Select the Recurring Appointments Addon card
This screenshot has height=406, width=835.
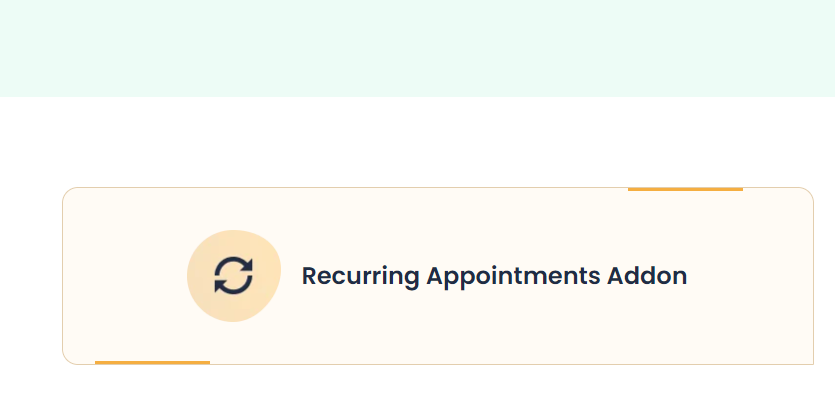pyautogui.click(x=438, y=276)
